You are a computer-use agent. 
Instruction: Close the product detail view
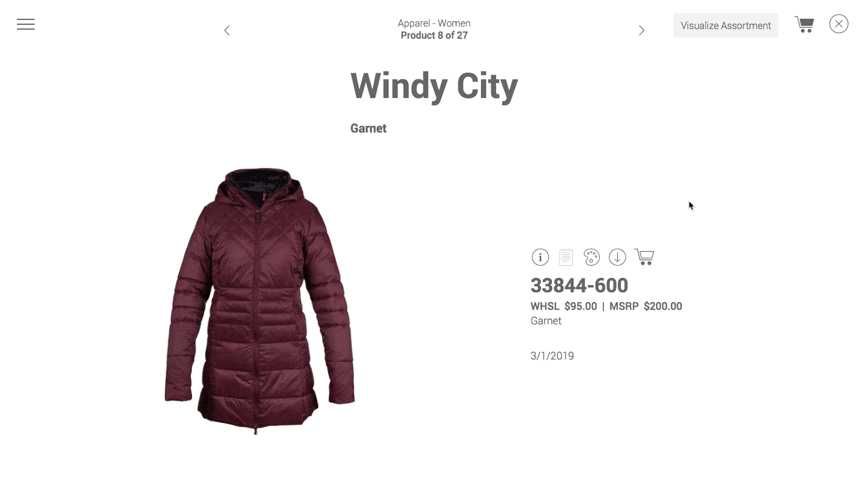click(839, 24)
